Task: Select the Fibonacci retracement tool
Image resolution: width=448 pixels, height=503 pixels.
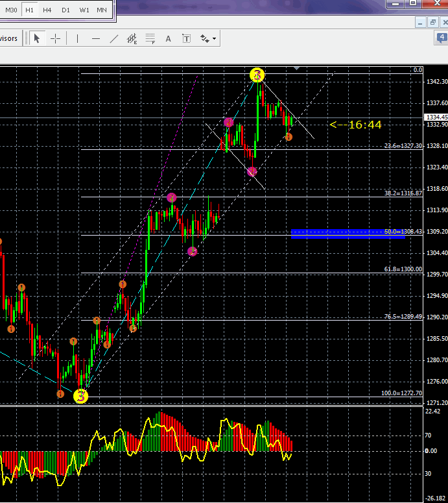Action: 150,39
